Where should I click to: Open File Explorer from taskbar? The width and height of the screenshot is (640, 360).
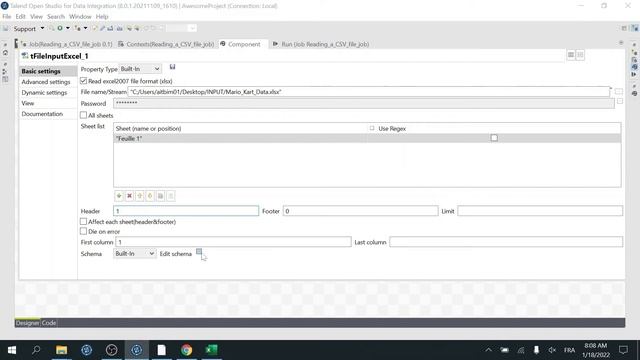(x=62, y=350)
